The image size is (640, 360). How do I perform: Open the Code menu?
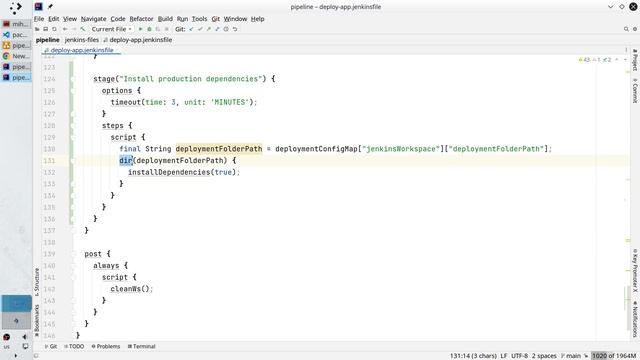click(x=118, y=19)
